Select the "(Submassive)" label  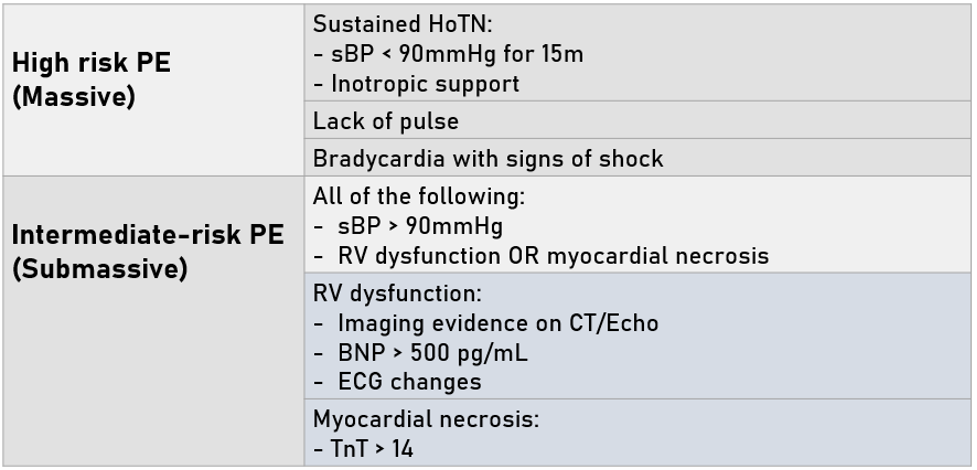coord(100,271)
